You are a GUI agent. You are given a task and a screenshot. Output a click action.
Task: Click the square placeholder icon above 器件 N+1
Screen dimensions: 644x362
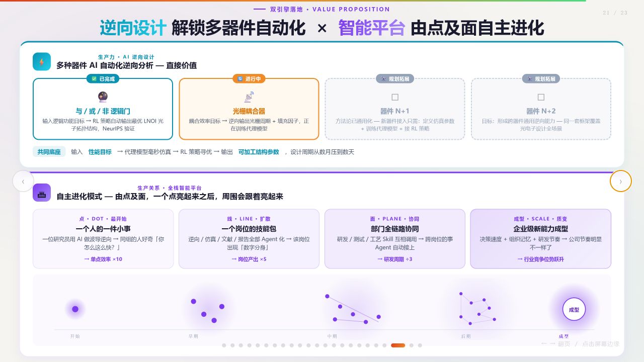(x=395, y=97)
